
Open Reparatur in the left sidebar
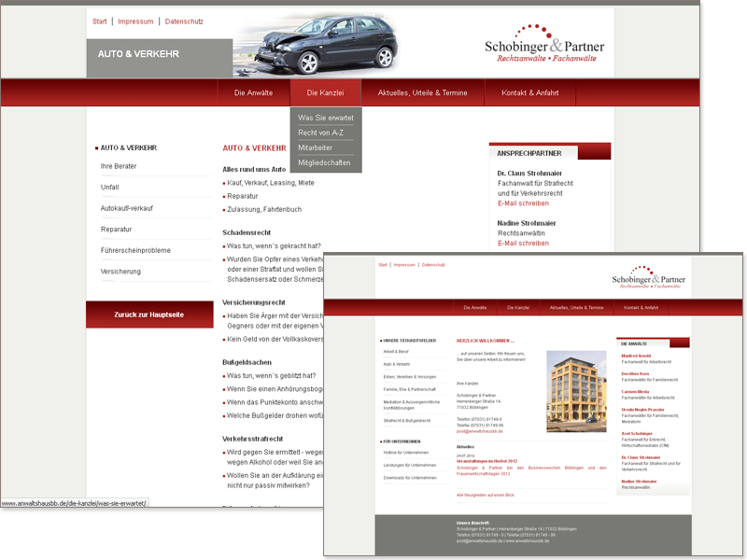click(x=116, y=229)
